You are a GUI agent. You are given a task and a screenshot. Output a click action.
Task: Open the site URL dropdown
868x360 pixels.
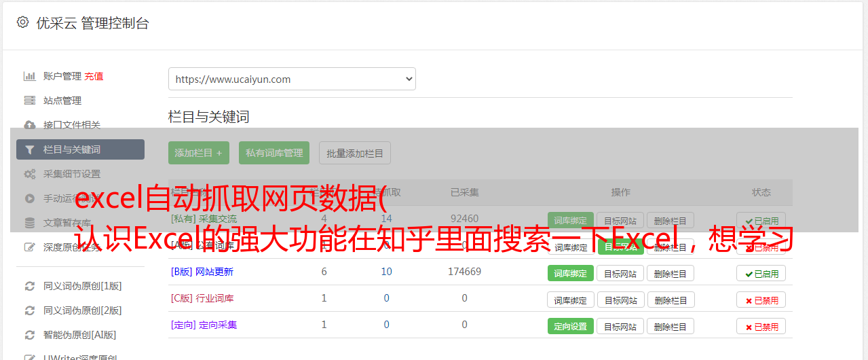292,79
